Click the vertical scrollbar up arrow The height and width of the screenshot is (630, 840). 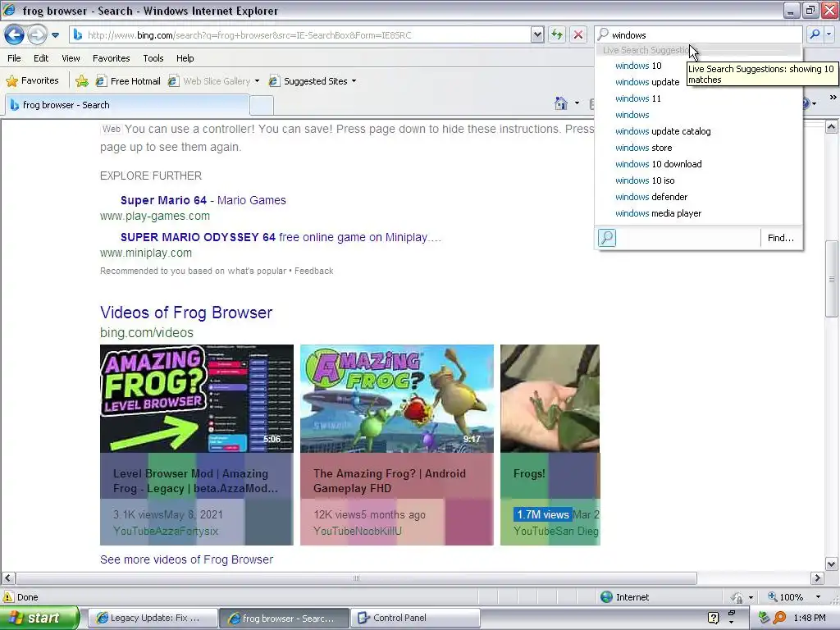[x=832, y=126]
